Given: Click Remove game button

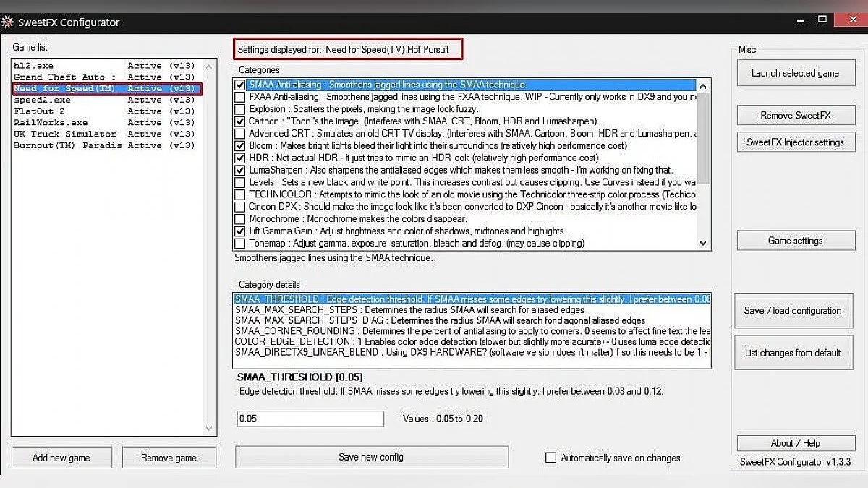Looking at the screenshot, I should (x=169, y=458).
